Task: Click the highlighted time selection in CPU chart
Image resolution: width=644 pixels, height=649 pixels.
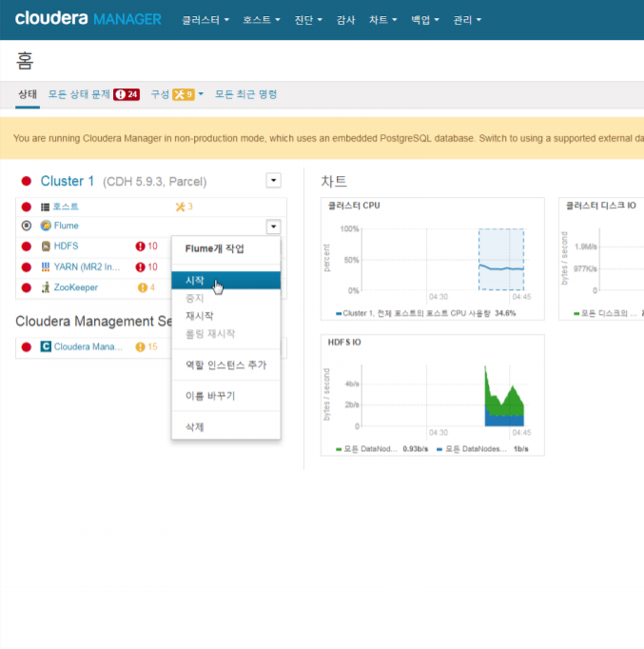Action: point(501,260)
